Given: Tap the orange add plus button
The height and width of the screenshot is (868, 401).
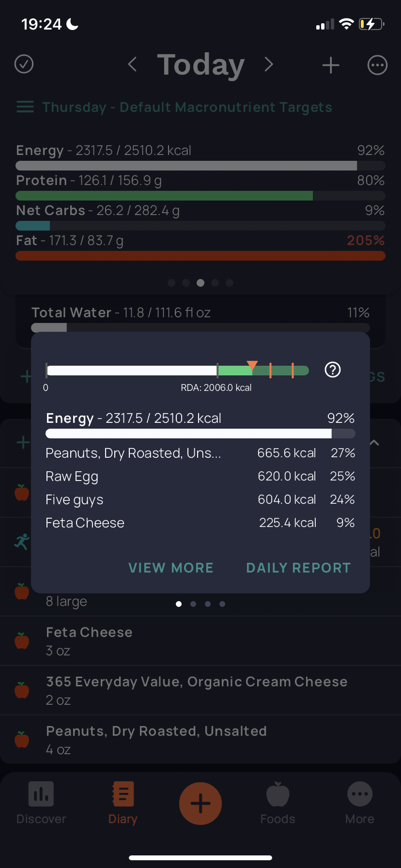Looking at the screenshot, I should pyautogui.click(x=200, y=804).
